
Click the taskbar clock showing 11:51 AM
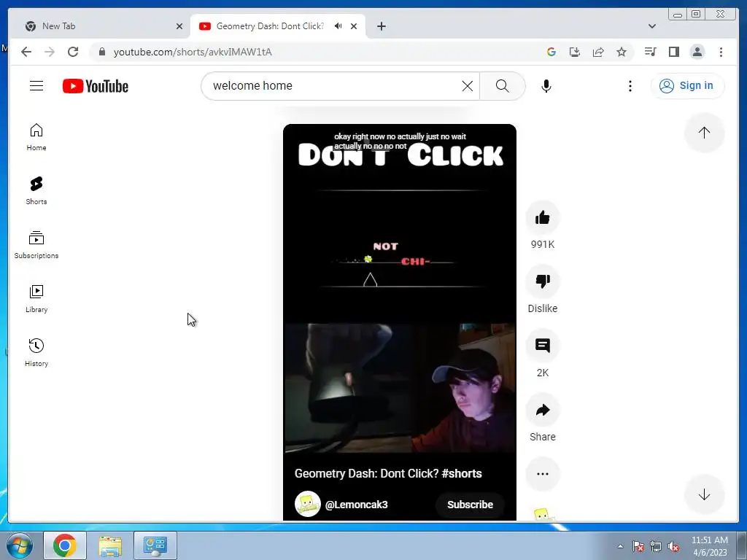point(709,546)
